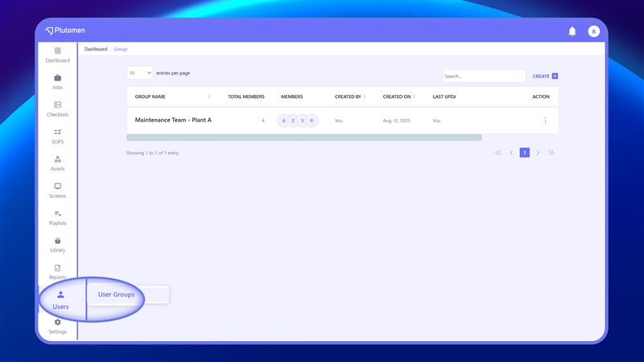Click the CREATE button
Image resolution: width=644 pixels, height=362 pixels.
(x=545, y=76)
